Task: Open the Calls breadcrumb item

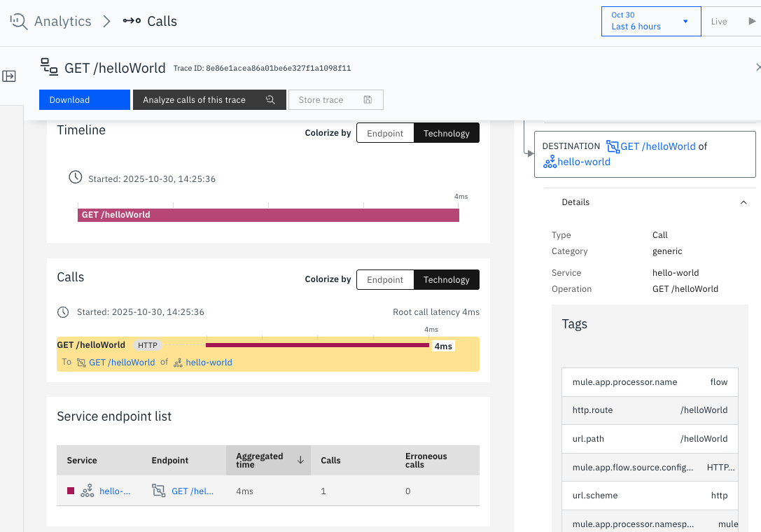Action: click(161, 21)
